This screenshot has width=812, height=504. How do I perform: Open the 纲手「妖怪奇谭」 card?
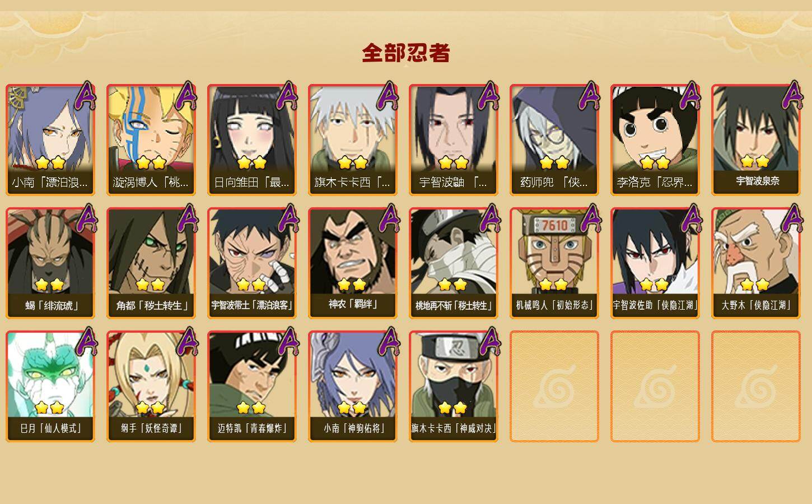(151, 386)
